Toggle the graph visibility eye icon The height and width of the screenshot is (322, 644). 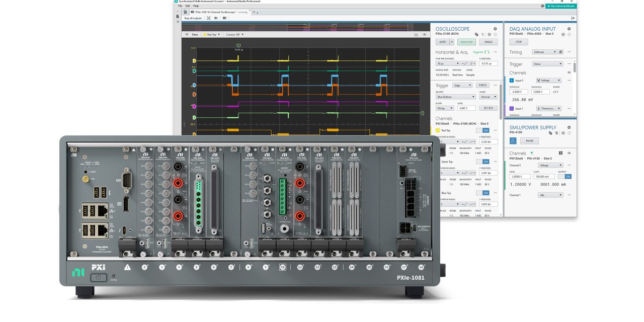pyautogui.click(x=424, y=35)
